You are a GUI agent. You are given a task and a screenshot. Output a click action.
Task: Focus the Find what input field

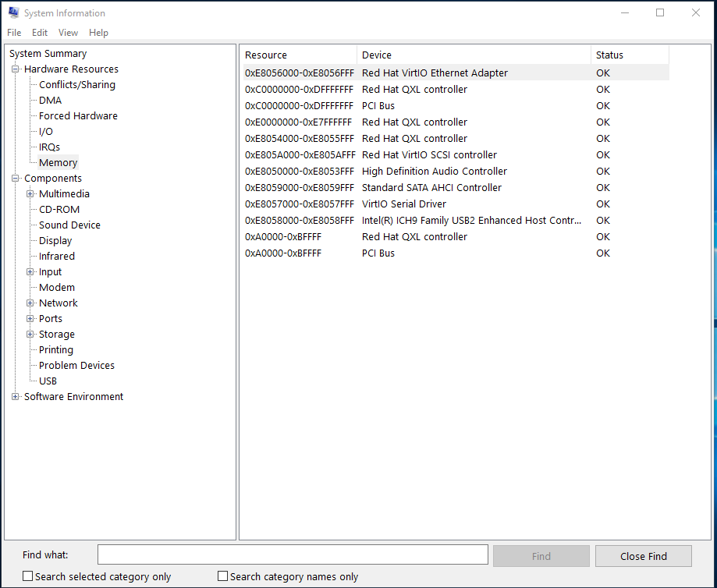293,554
